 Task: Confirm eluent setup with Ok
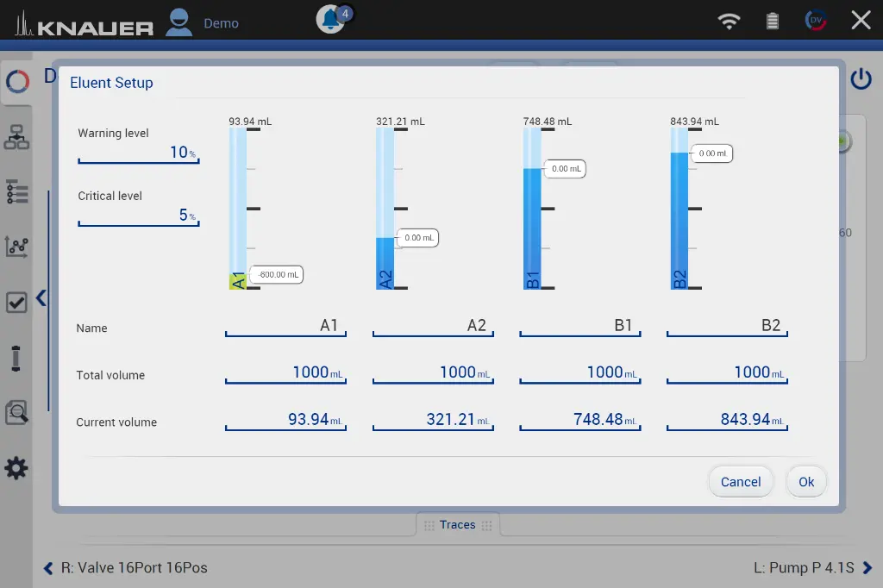806,482
